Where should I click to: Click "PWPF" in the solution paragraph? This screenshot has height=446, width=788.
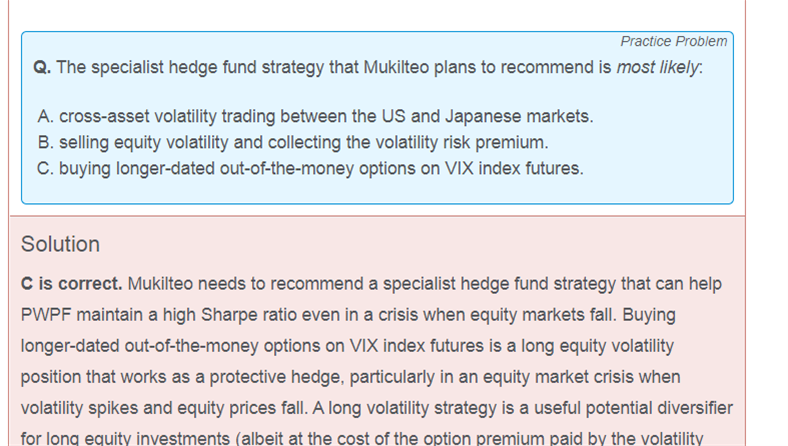(x=46, y=315)
